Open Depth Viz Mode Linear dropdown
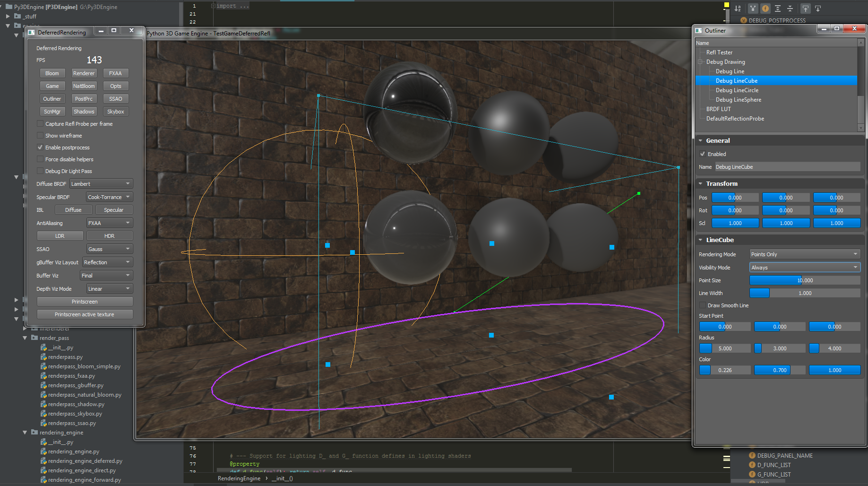 (109, 288)
